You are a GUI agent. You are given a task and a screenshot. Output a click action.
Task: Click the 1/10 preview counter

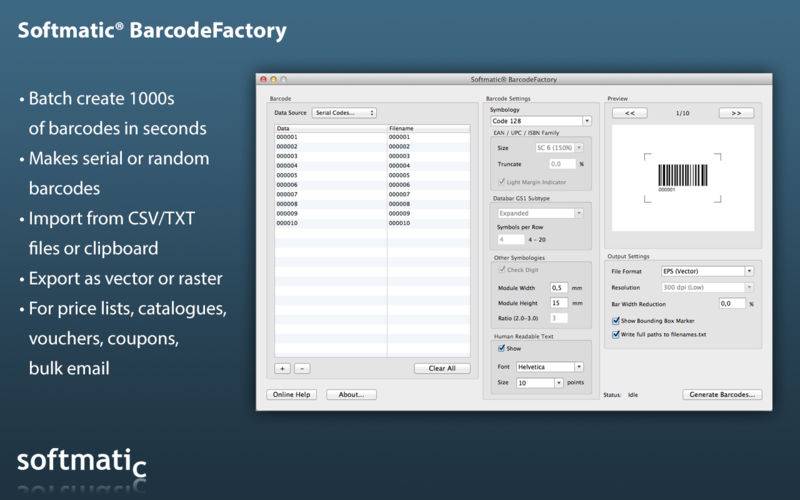click(x=683, y=113)
